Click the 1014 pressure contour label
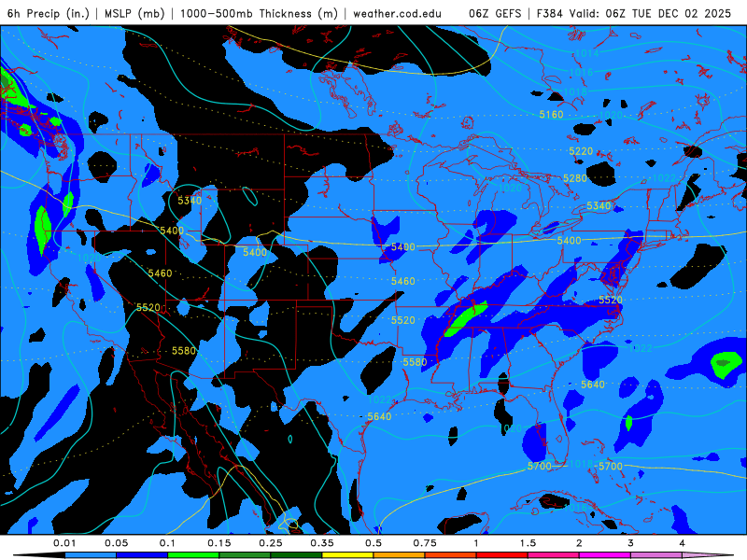Viewport: 747px width, 560px height. 587,53
